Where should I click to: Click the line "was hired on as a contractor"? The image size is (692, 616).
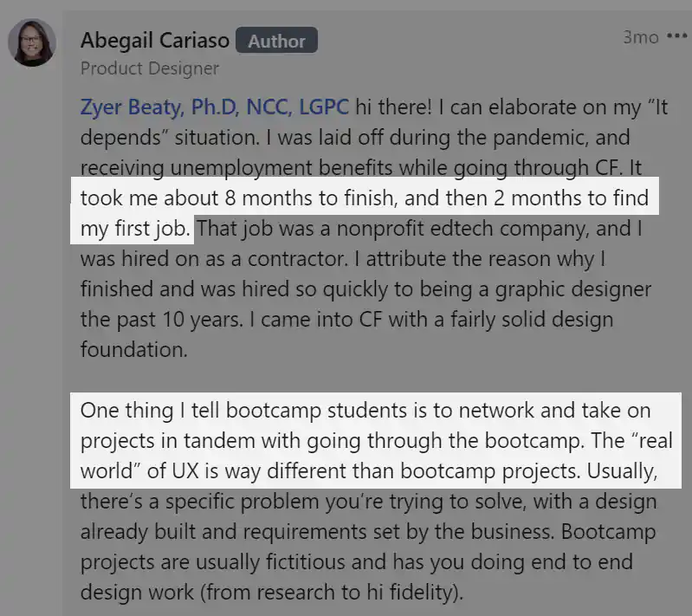click(x=342, y=259)
